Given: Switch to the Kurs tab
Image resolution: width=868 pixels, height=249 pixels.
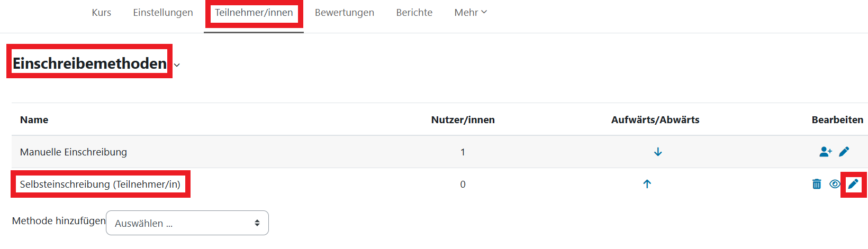Looking at the screenshot, I should pyautogui.click(x=101, y=13).
